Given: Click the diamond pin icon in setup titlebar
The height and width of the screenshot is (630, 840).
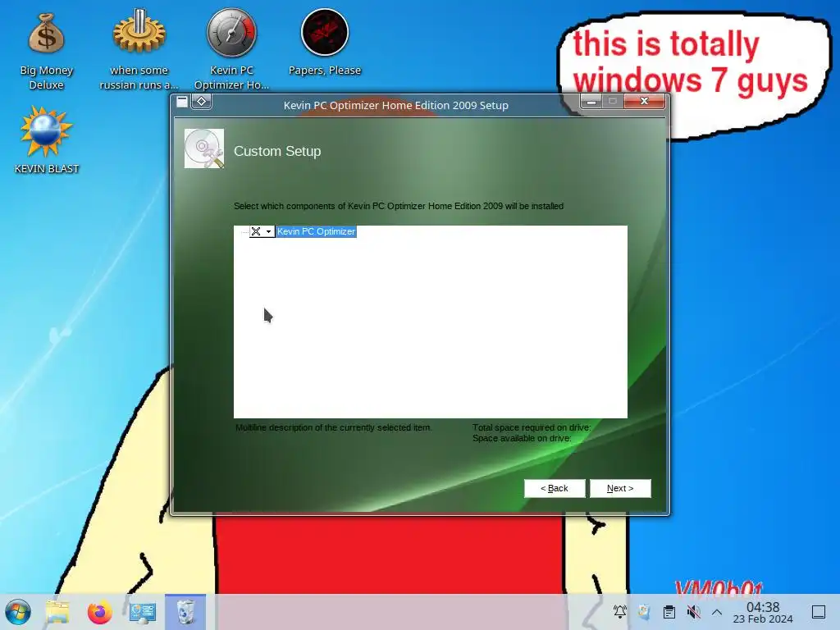Looking at the screenshot, I should click(202, 101).
